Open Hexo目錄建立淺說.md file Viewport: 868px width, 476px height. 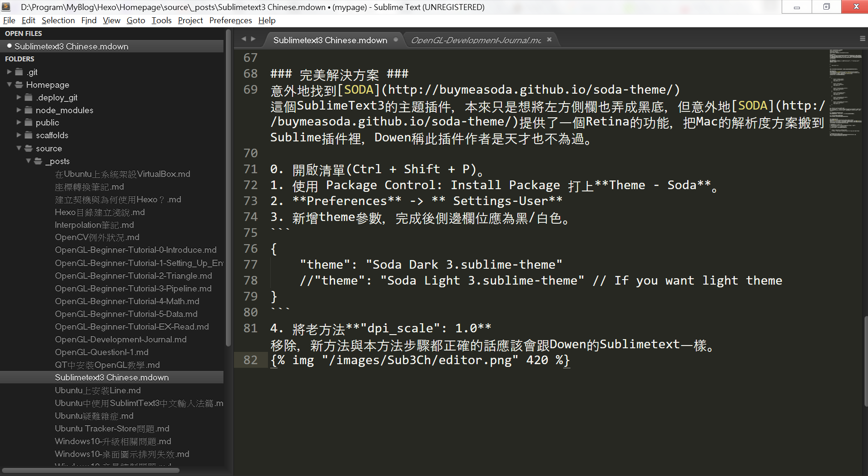(x=100, y=212)
